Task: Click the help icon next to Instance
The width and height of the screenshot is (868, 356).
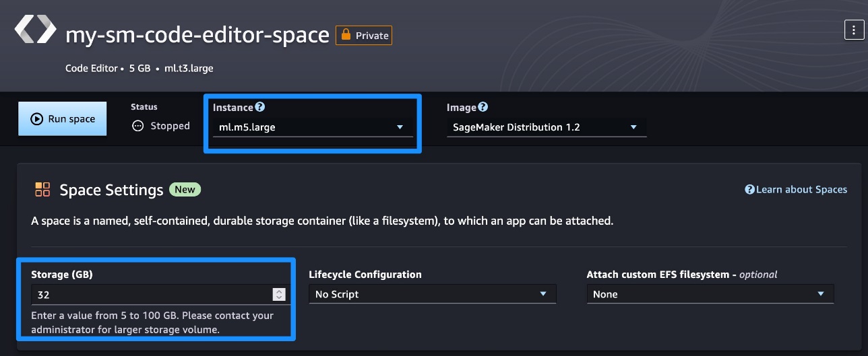Action: click(x=260, y=107)
